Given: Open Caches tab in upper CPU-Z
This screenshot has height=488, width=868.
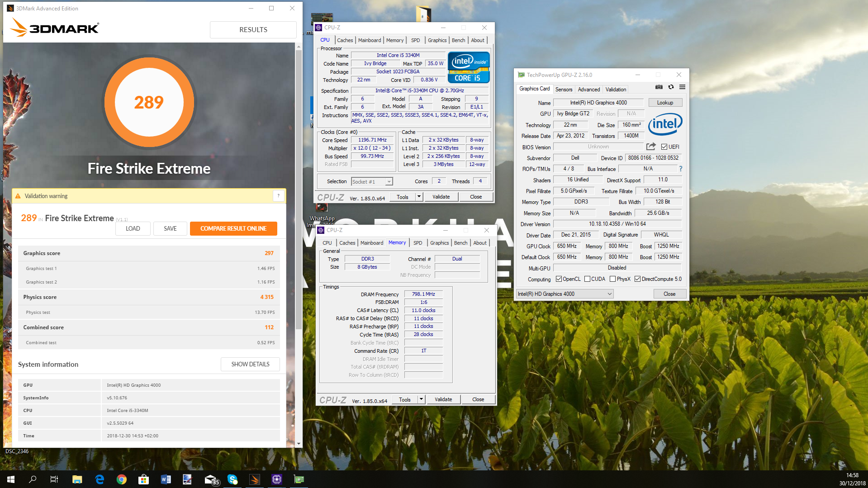Looking at the screenshot, I should pos(345,40).
